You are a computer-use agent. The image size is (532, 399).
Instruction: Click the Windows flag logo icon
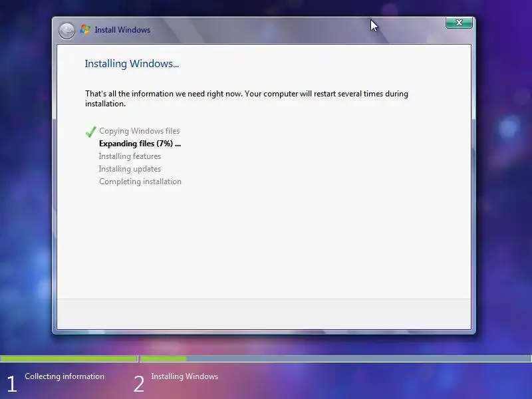pos(85,30)
